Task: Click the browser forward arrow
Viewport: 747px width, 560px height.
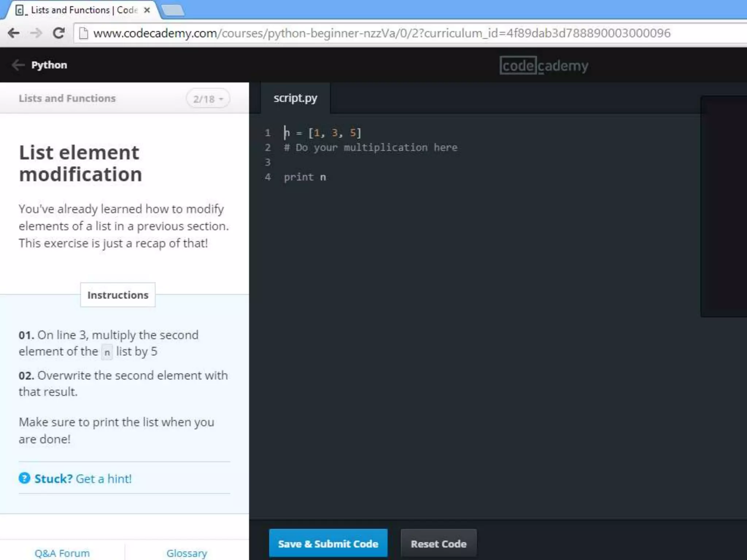Action: [36, 33]
